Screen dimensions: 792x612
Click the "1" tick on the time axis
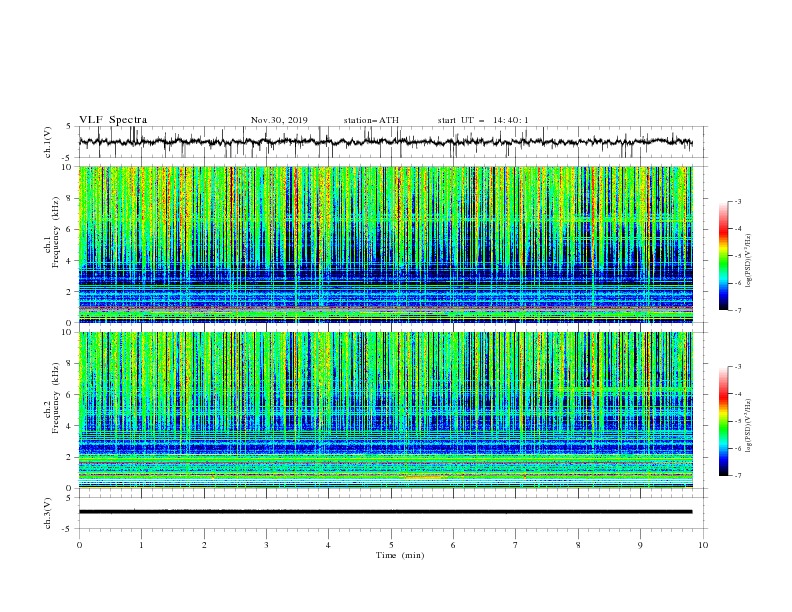141,545
